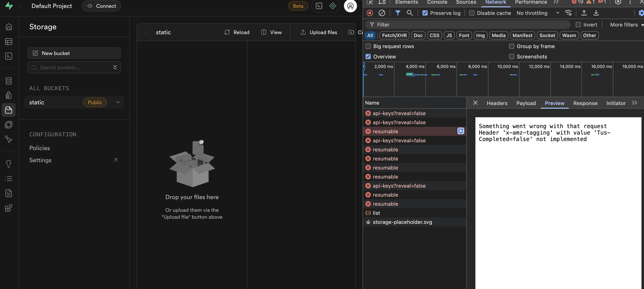The image size is (644, 289).
Task: Click the Upload files button
Action: 319,32
